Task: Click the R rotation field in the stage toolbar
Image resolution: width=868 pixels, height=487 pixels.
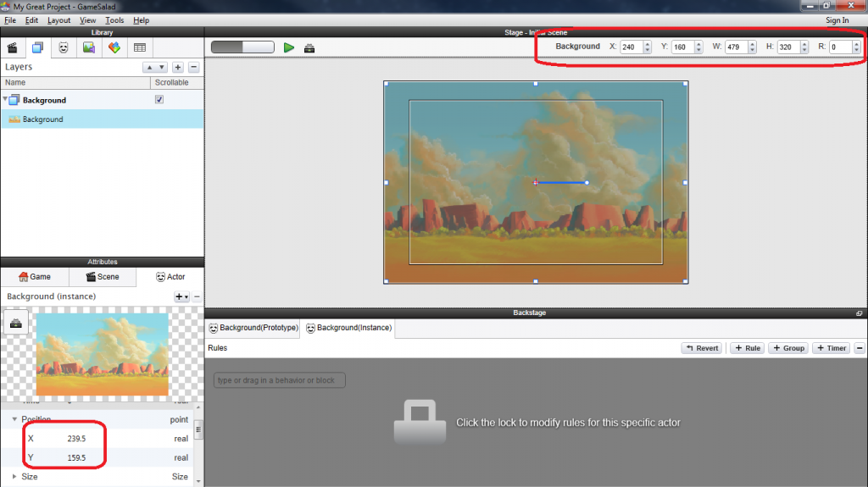Action: point(840,47)
